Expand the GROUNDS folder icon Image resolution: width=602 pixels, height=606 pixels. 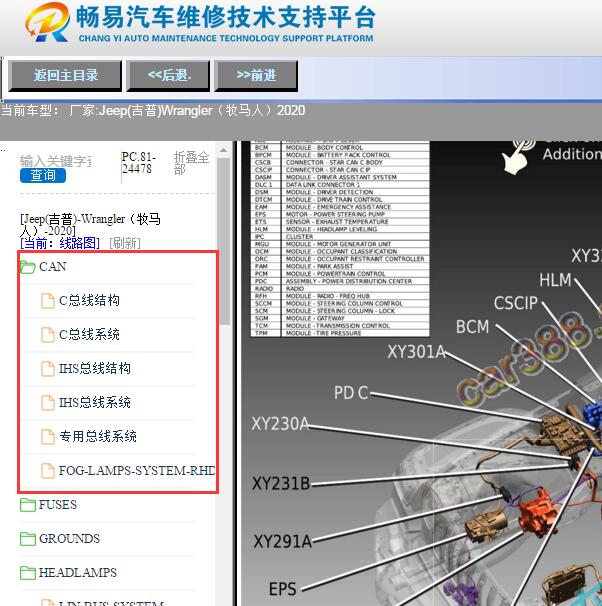pos(27,539)
